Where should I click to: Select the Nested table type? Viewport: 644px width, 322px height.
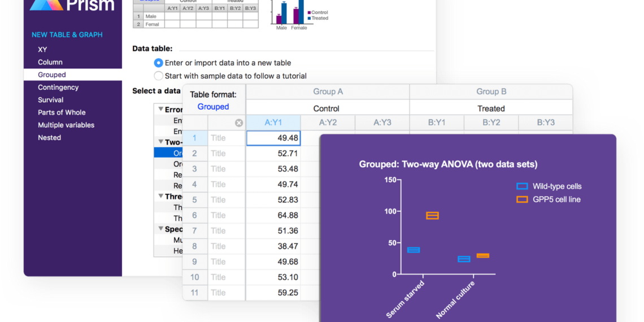(49, 138)
